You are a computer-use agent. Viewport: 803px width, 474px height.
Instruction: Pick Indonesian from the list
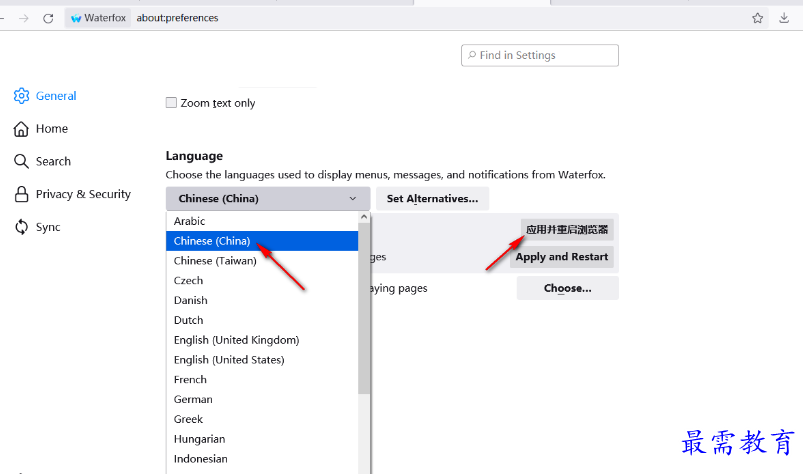[x=262, y=459]
